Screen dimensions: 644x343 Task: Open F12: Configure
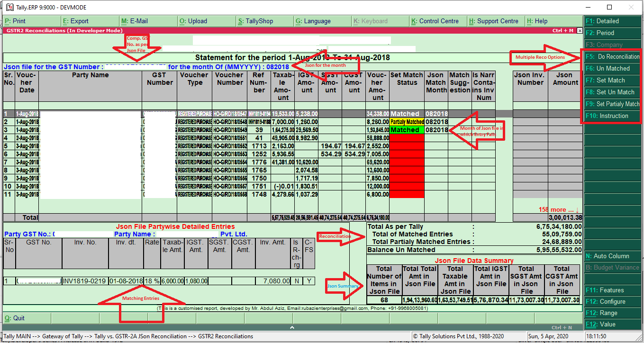click(x=612, y=302)
